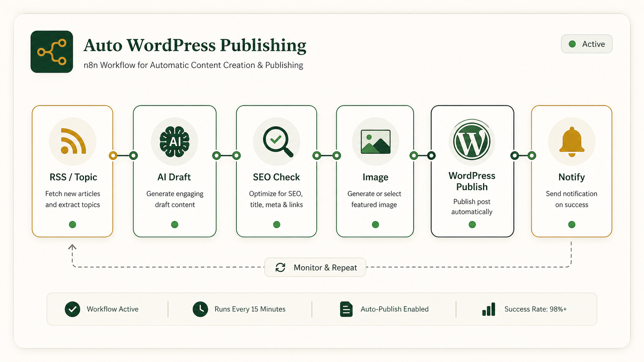This screenshot has width=644, height=362.
Task: Select the RSS / Topic node title
Action: tap(73, 177)
